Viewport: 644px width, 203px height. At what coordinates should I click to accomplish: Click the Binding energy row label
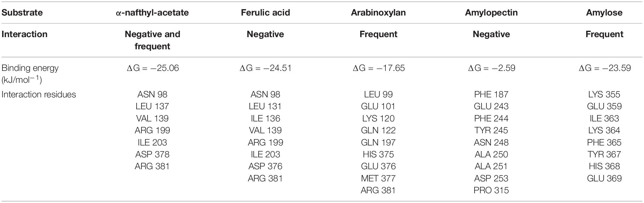click(30, 74)
